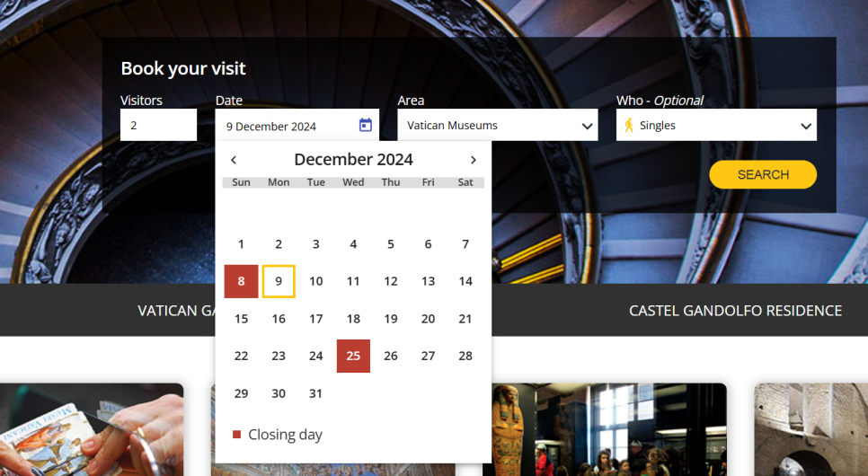Select December 28 in calendar
This screenshot has height=476, width=868.
pyautogui.click(x=465, y=356)
